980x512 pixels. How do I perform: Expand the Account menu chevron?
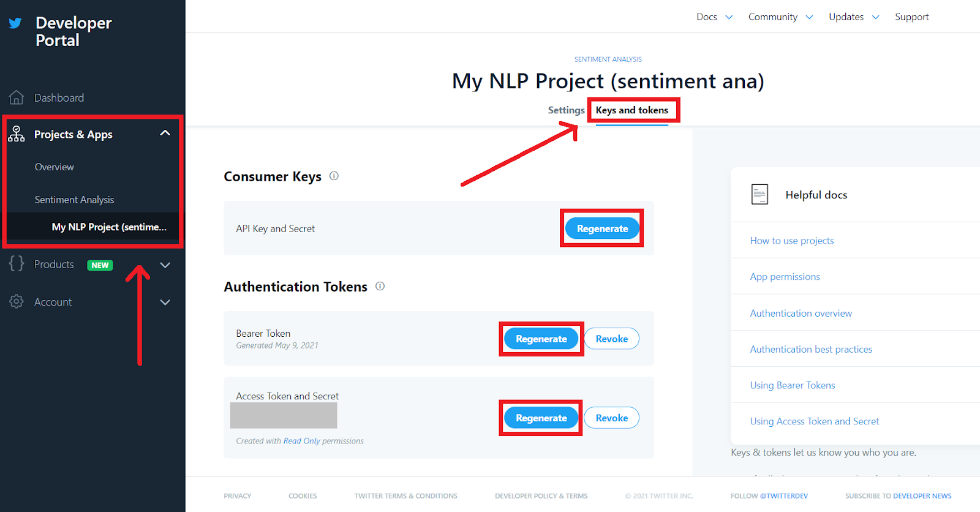coord(165,302)
